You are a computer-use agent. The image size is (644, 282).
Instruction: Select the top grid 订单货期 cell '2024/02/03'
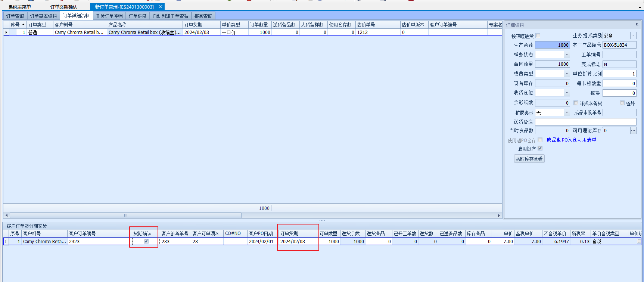click(202, 32)
